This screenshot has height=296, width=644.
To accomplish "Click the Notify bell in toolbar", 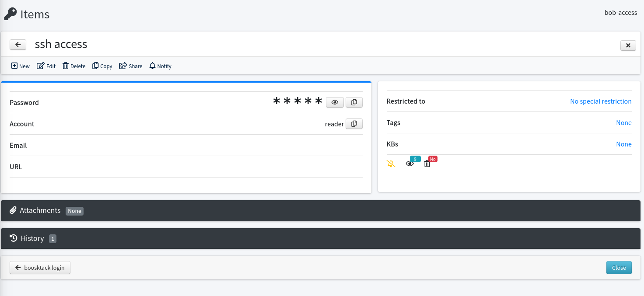I will click(160, 66).
